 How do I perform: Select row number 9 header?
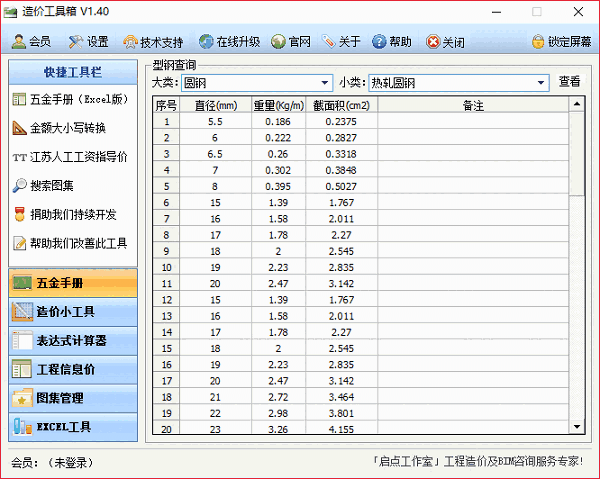pos(166,251)
